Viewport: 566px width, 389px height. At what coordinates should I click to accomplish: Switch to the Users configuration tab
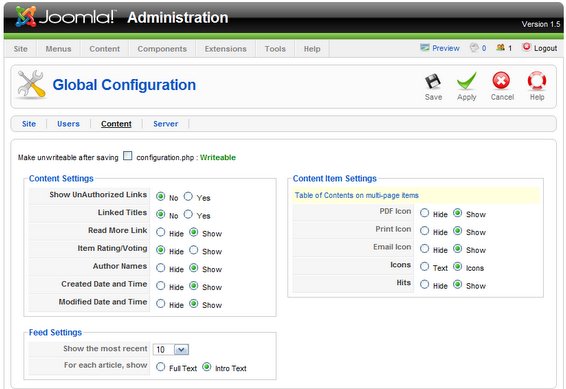point(68,124)
